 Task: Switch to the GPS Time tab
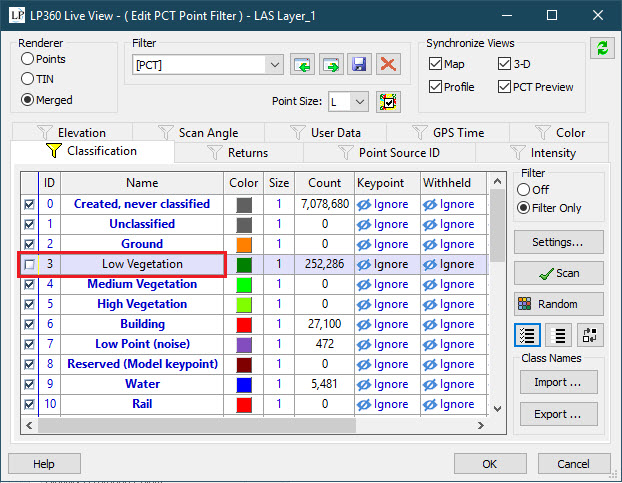click(x=448, y=132)
